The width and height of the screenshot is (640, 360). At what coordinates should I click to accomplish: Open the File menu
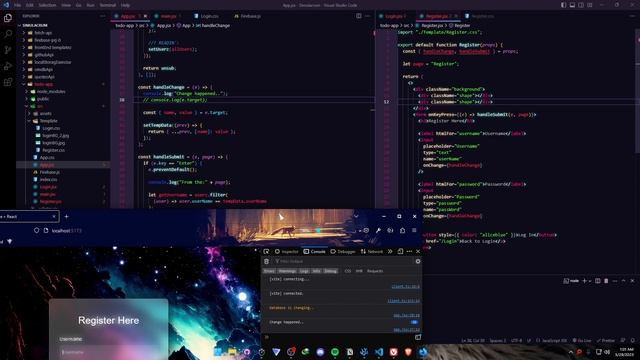point(17,5)
